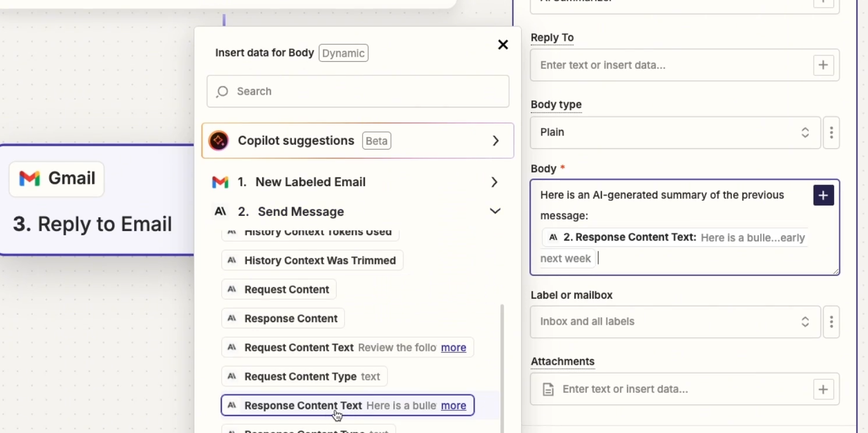Open Copilot suggestions
868x433 pixels.
pyautogui.click(x=358, y=141)
